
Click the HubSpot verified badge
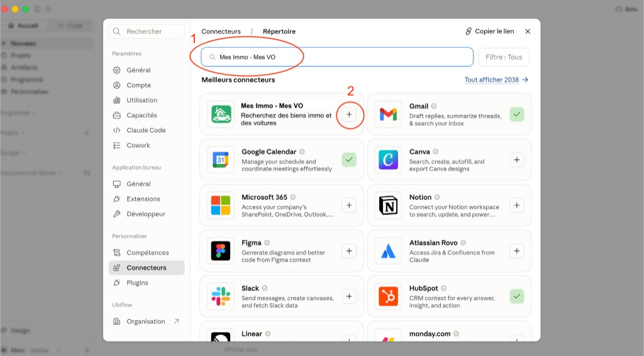point(443,289)
